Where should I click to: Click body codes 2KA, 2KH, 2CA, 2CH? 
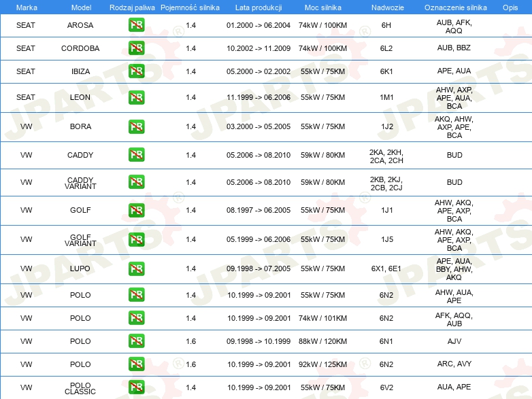(386, 156)
